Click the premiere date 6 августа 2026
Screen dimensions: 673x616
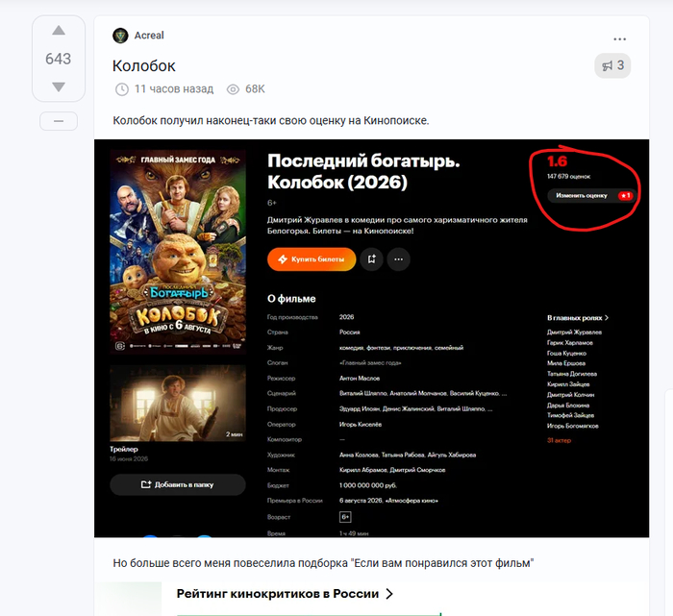click(x=361, y=501)
